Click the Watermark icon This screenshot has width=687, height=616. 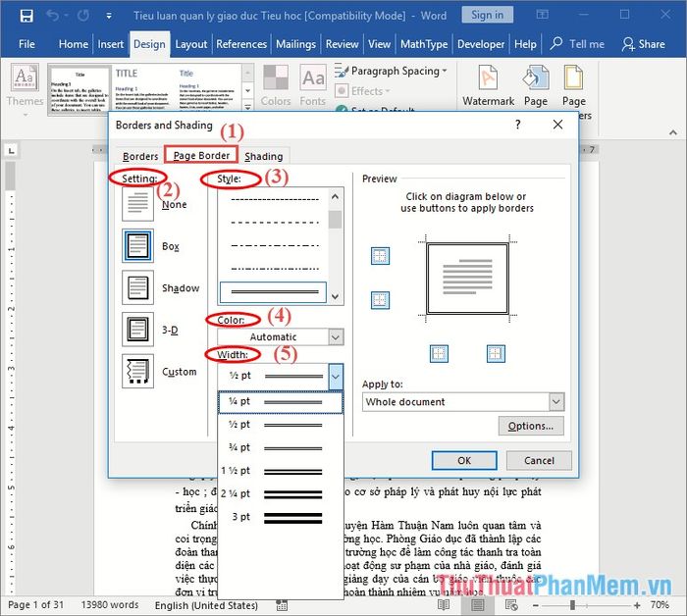(x=488, y=77)
